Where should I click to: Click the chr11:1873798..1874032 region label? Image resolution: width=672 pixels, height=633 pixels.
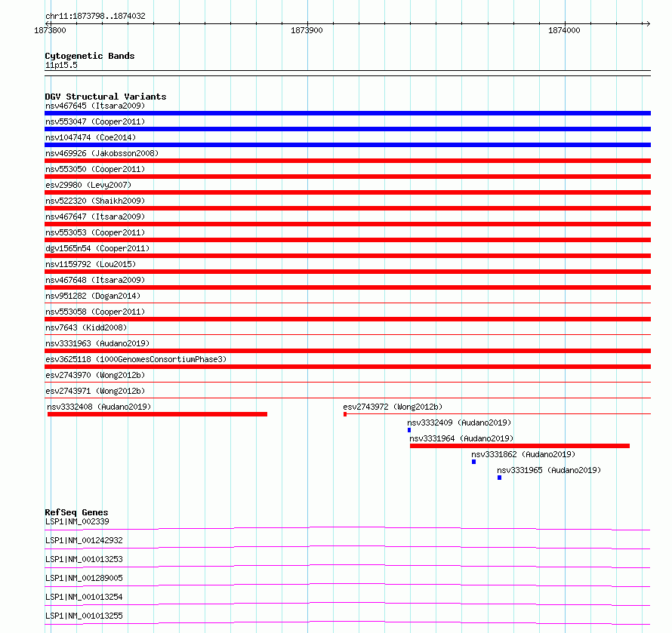click(95, 16)
